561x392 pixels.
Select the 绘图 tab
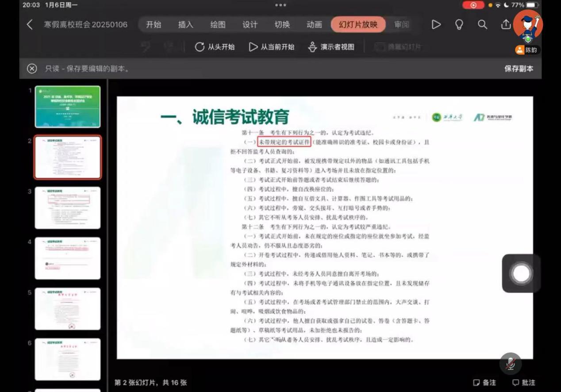point(218,24)
